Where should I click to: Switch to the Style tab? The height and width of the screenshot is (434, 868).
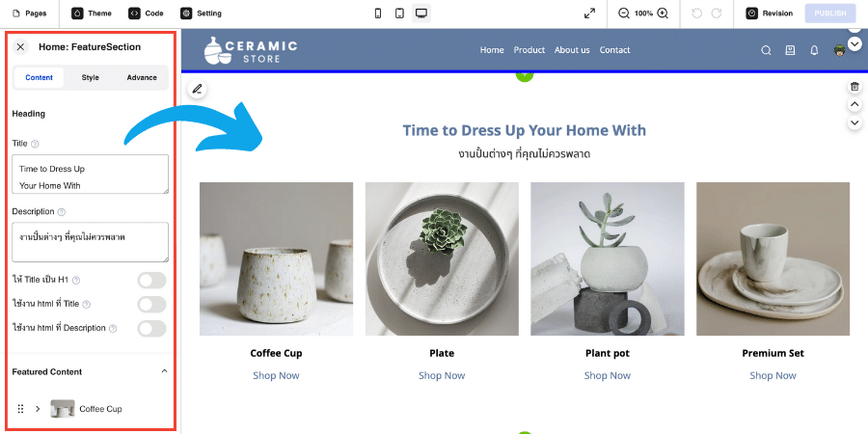pyautogui.click(x=91, y=77)
